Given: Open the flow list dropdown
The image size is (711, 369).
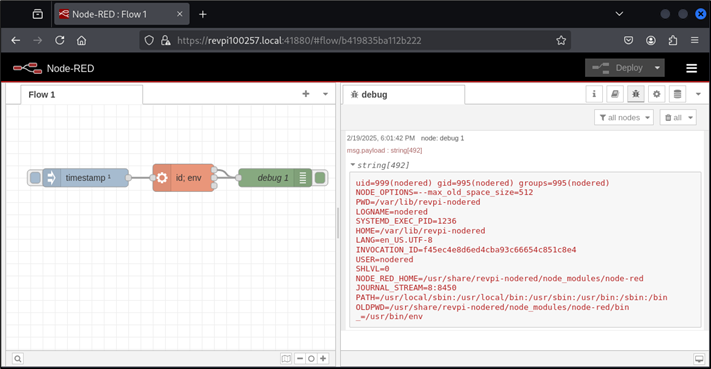Looking at the screenshot, I should [x=325, y=94].
